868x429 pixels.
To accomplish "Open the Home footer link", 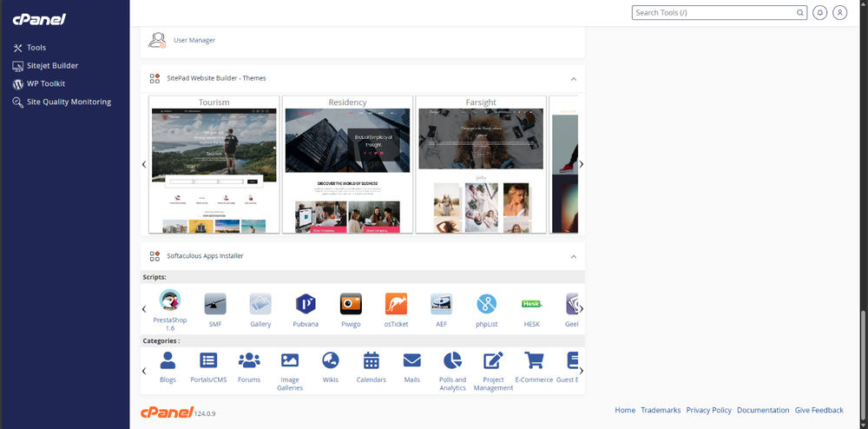I will click(625, 410).
